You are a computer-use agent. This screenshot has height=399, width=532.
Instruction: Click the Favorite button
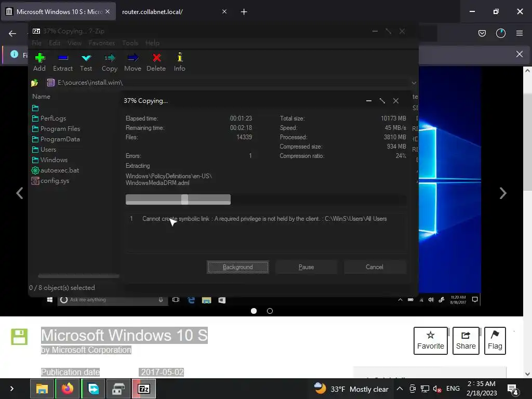(431, 341)
